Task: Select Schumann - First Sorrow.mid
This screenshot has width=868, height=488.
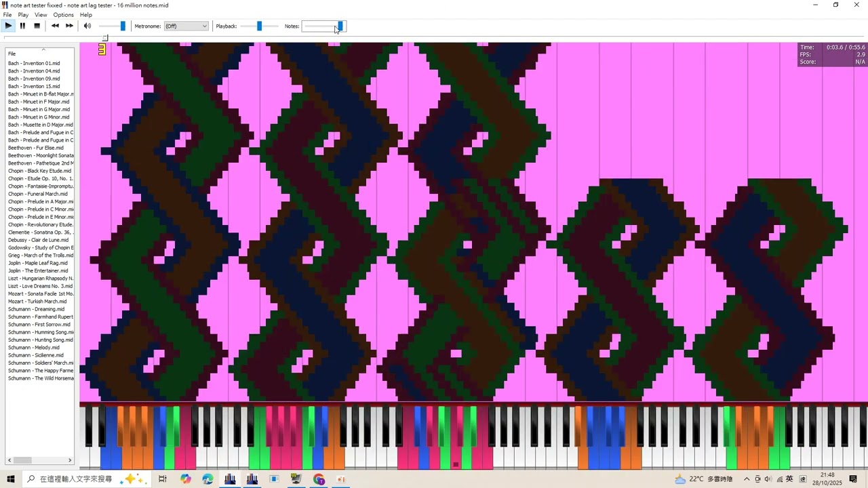Action: point(39,324)
